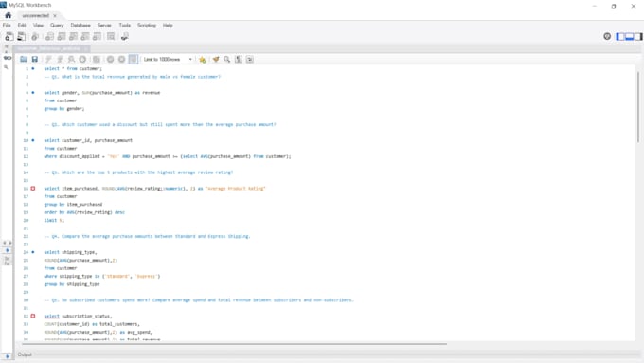Screen dimensions: 644x363
Task: Open the View menu
Action: coord(38,25)
